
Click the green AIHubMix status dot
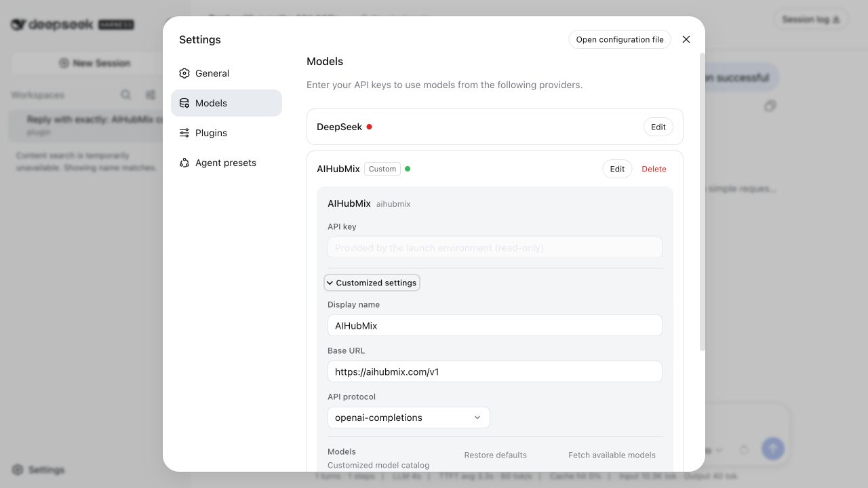click(x=408, y=169)
